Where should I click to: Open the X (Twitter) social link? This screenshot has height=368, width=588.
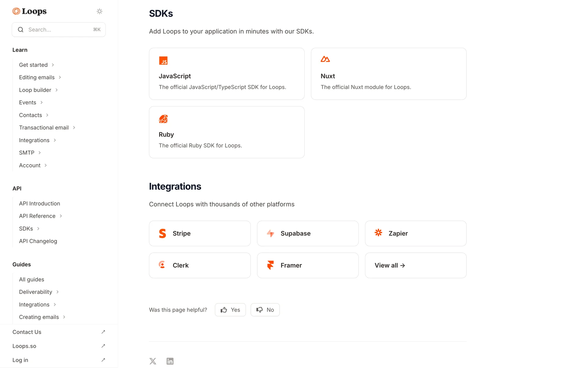pyautogui.click(x=153, y=361)
